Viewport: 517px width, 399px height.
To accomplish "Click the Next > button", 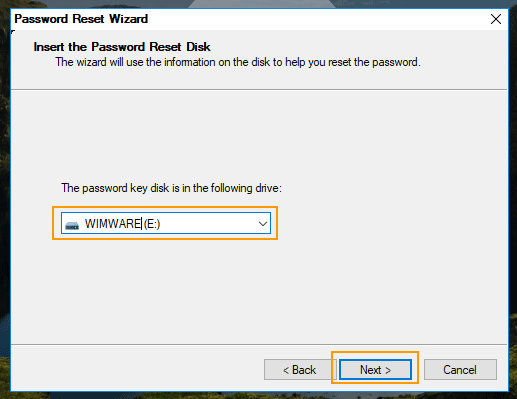I will point(375,369).
